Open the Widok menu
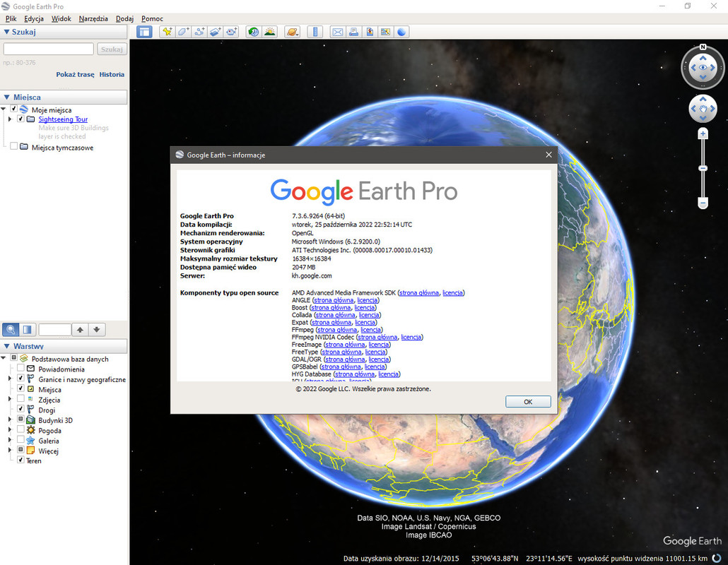Viewport: 728px width, 565px height. [61, 18]
